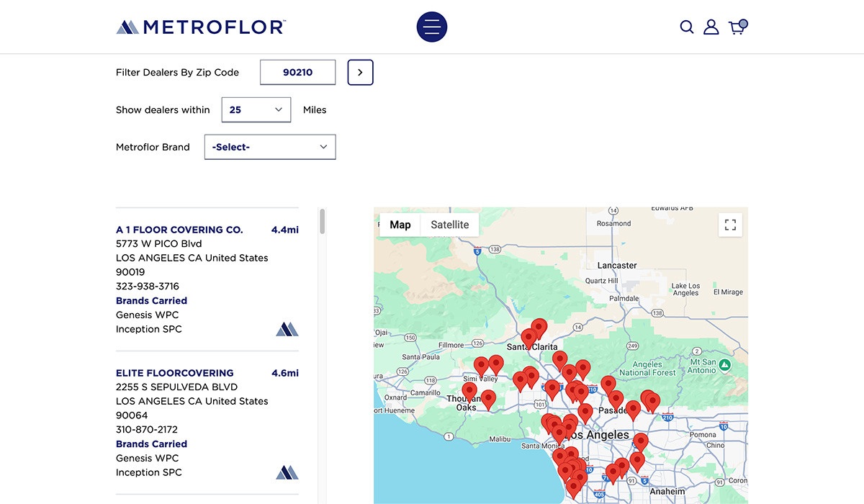
Task: Click the Metroflor badge under A 1 Floor Covering
Action: (x=287, y=329)
